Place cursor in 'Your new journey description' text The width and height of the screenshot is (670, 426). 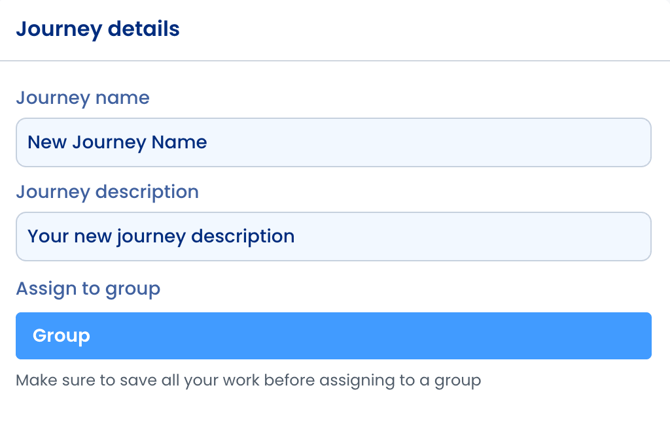point(160,237)
